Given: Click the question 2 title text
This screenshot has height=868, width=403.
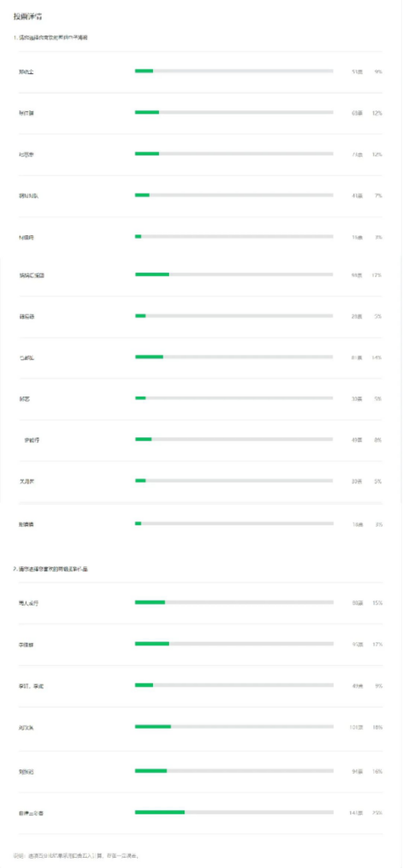Looking at the screenshot, I should 50,569.
